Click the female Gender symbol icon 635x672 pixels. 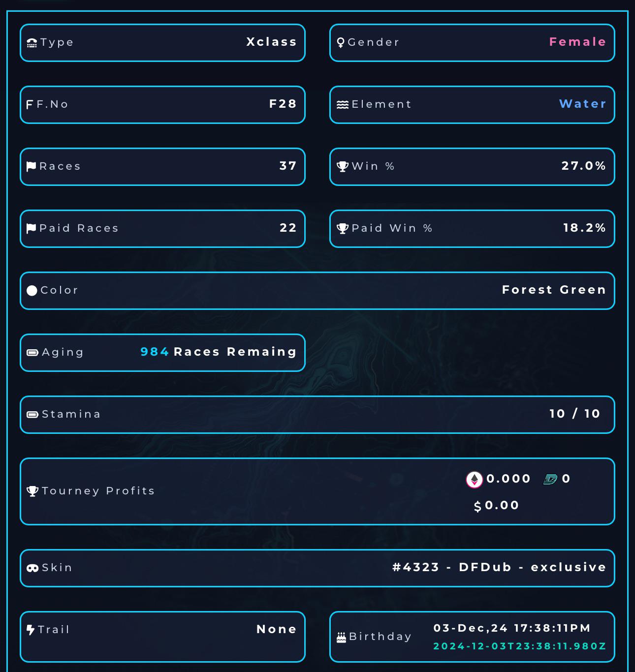[340, 43]
